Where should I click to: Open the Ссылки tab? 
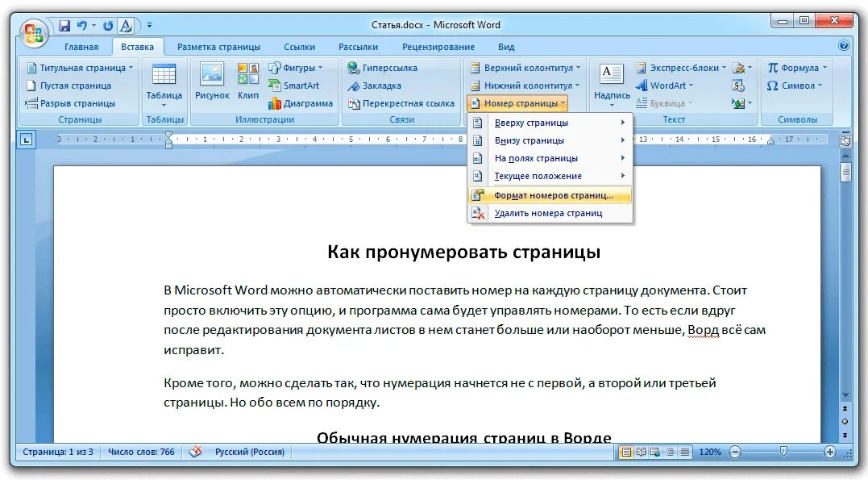300,47
